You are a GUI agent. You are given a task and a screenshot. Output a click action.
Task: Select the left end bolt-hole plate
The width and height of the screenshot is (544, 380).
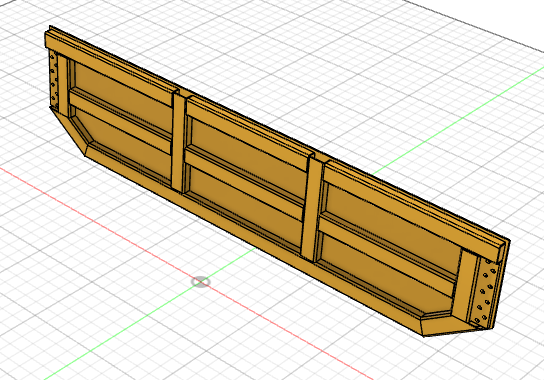53,80
